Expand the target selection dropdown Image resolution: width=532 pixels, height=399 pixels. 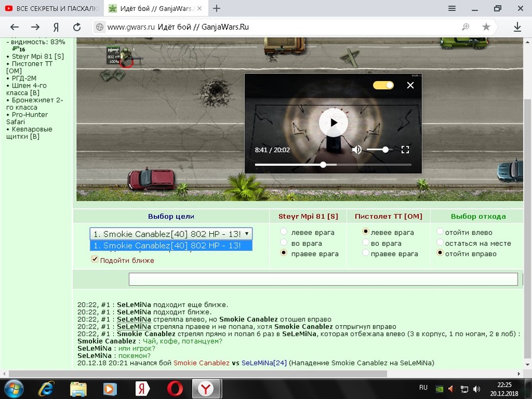pyautogui.click(x=171, y=234)
